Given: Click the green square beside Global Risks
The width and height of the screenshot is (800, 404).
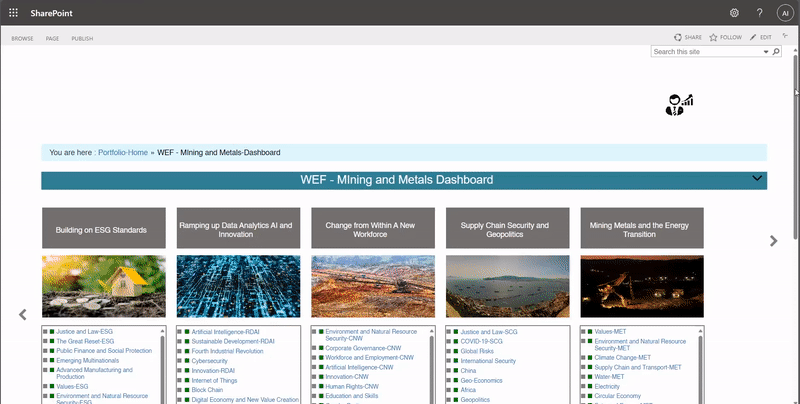Looking at the screenshot, I should tap(456, 351).
